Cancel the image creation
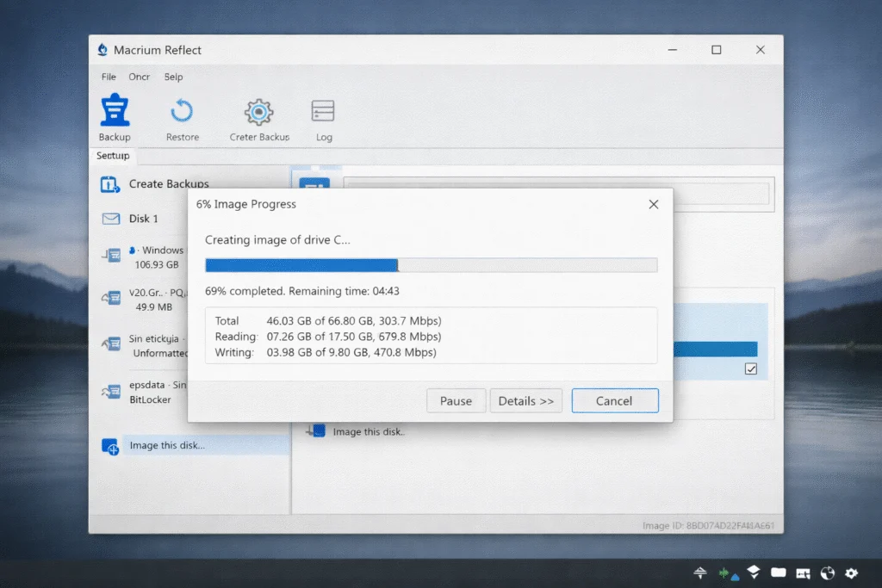Screen dimensions: 882x588 pyautogui.click(x=614, y=400)
